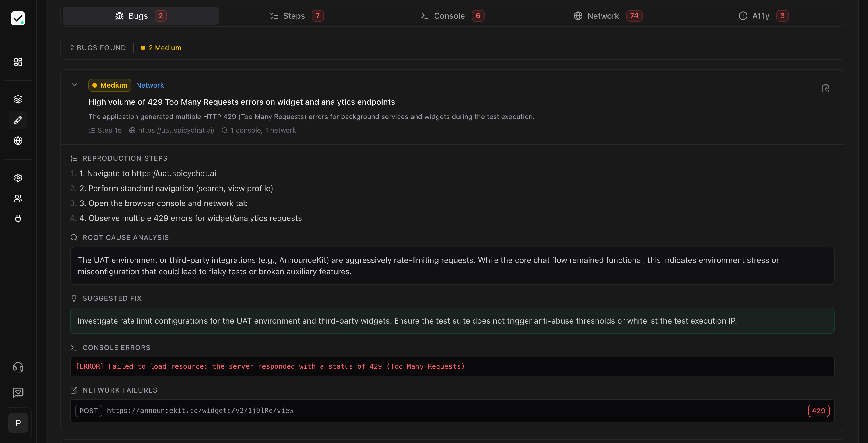
Task: Collapse the Medium Network bug entry
Action: (74, 85)
